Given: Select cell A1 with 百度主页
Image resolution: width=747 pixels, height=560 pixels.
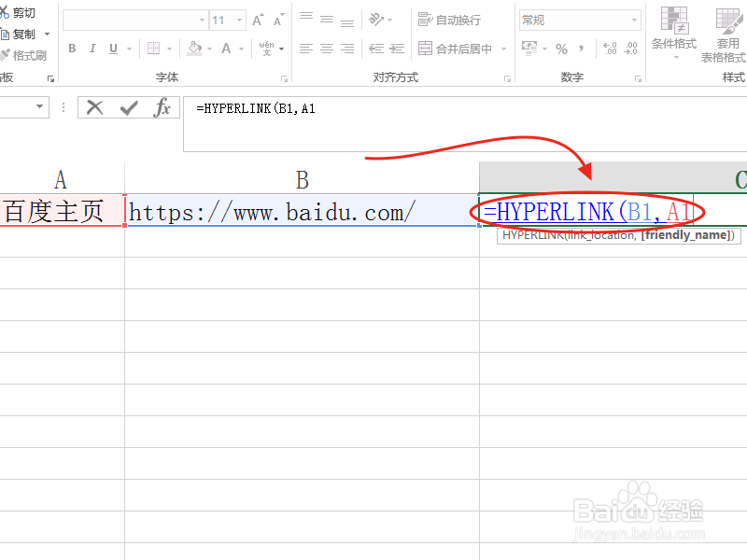Looking at the screenshot, I should (62, 210).
